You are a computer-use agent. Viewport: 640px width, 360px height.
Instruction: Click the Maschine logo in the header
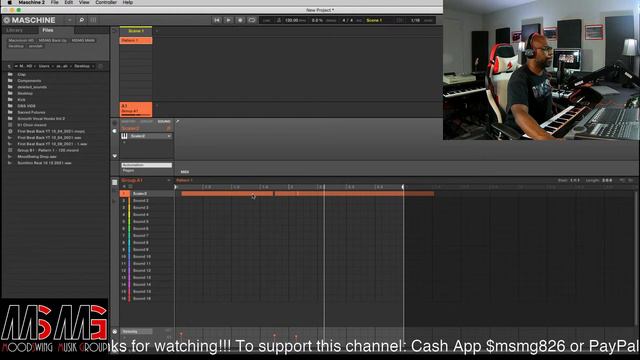(29, 20)
